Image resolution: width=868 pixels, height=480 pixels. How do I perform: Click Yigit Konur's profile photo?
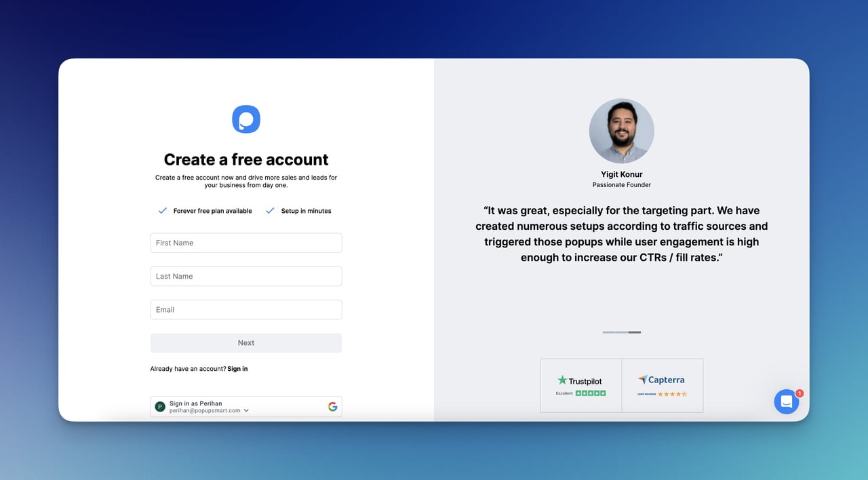coord(621,131)
